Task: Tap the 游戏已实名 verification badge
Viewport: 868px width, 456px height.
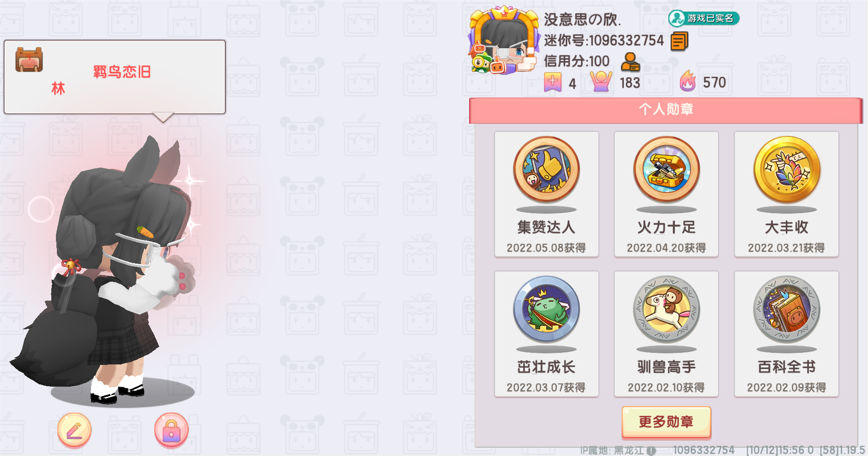Action: click(703, 18)
